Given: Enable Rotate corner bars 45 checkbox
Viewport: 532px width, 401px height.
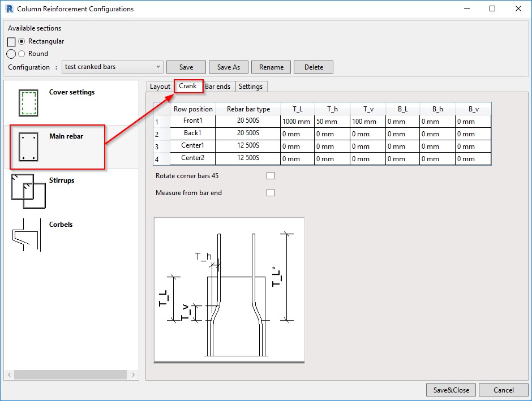Looking at the screenshot, I should coord(271,175).
